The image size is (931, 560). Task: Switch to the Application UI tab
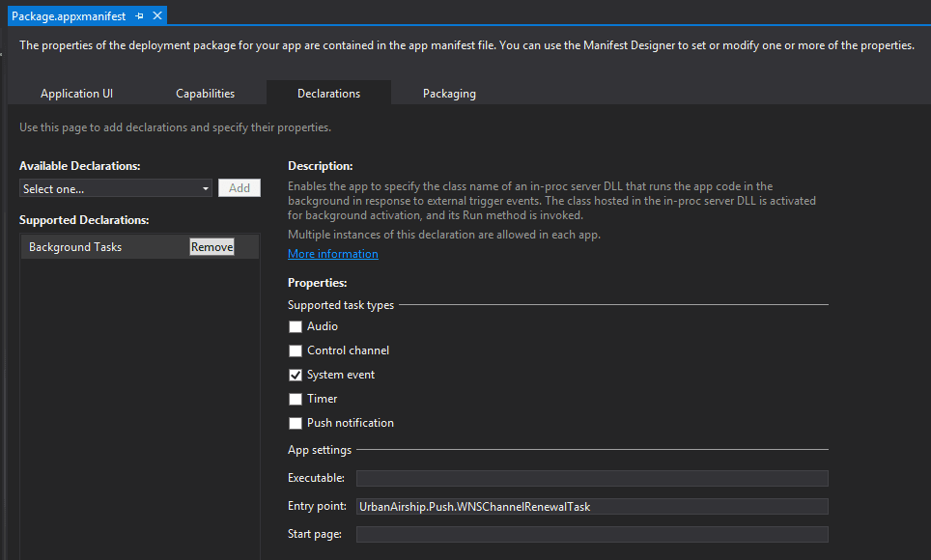76,94
